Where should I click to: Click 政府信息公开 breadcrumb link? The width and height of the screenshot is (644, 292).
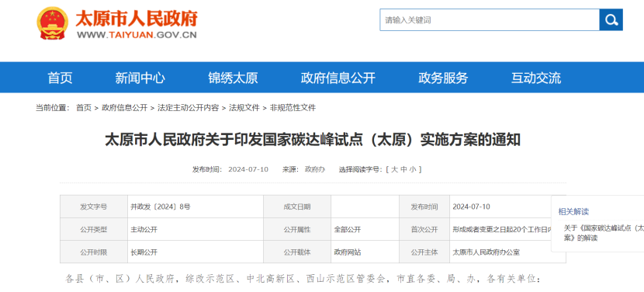point(124,108)
